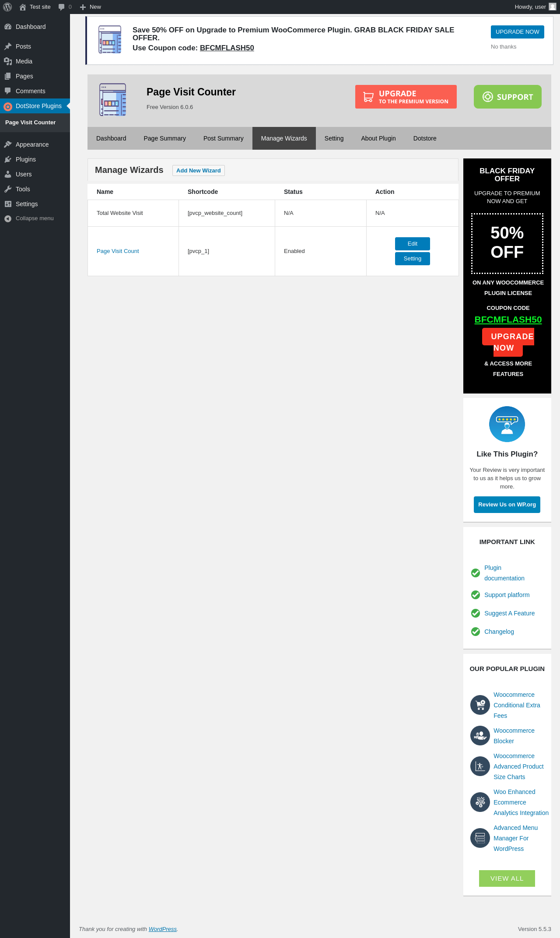The image size is (560, 938).
Task: Click Setting button for Page Visit Count
Action: pos(413,259)
